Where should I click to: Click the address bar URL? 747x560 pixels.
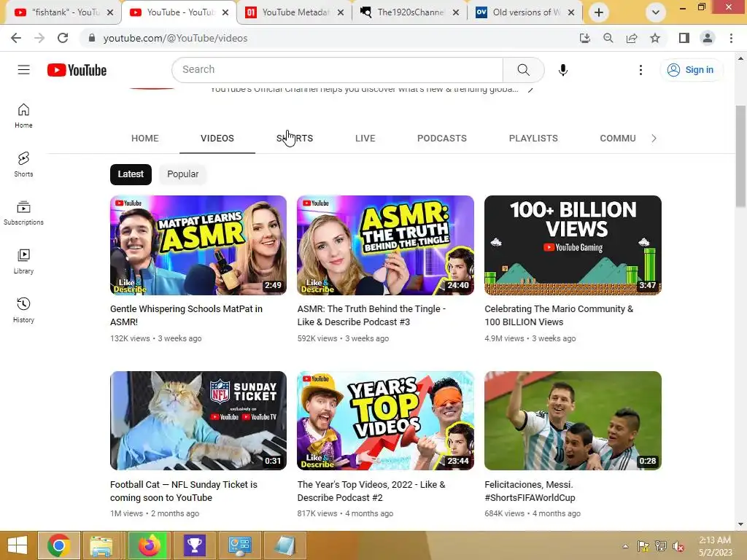point(175,38)
